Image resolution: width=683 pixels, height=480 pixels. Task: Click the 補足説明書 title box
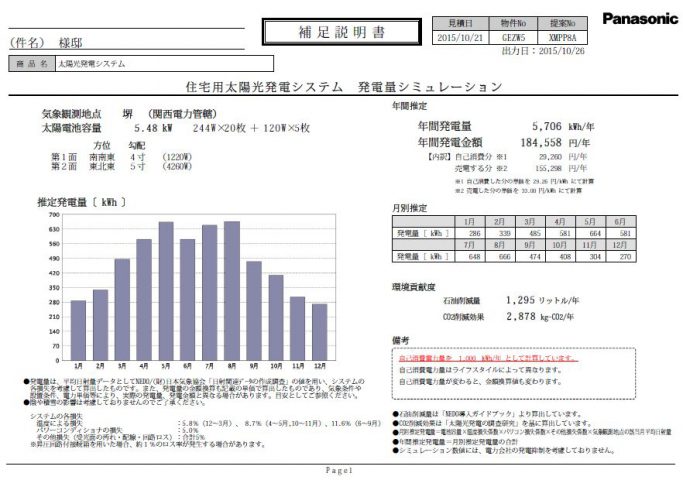(x=342, y=32)
